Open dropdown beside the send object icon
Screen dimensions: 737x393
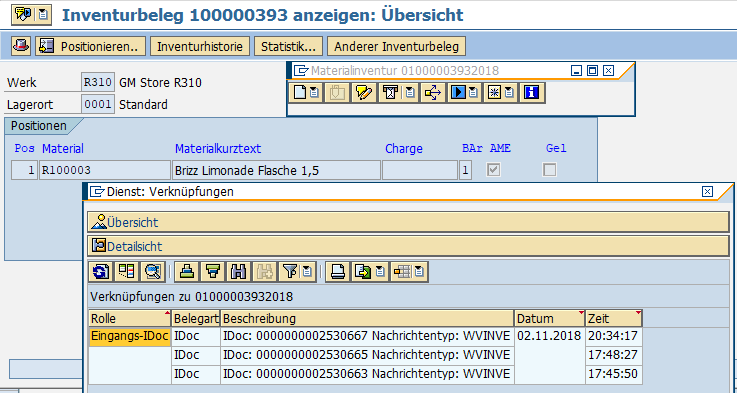410,92
